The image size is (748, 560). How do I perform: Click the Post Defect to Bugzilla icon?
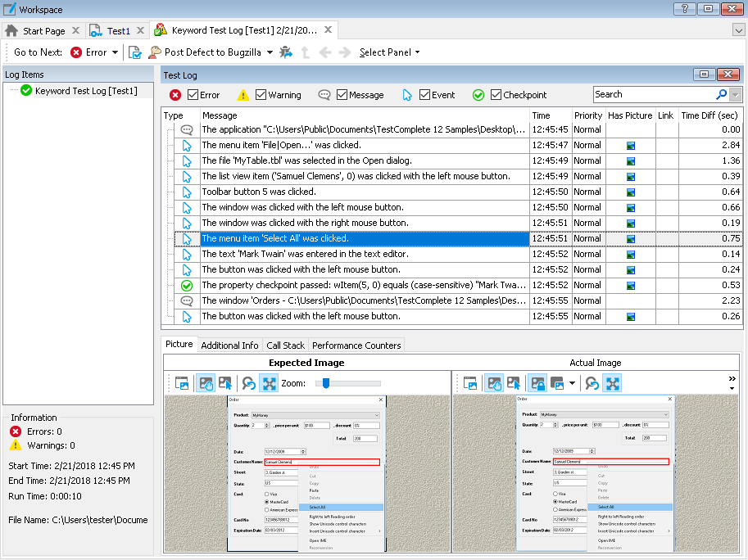(x=155, y=52)
